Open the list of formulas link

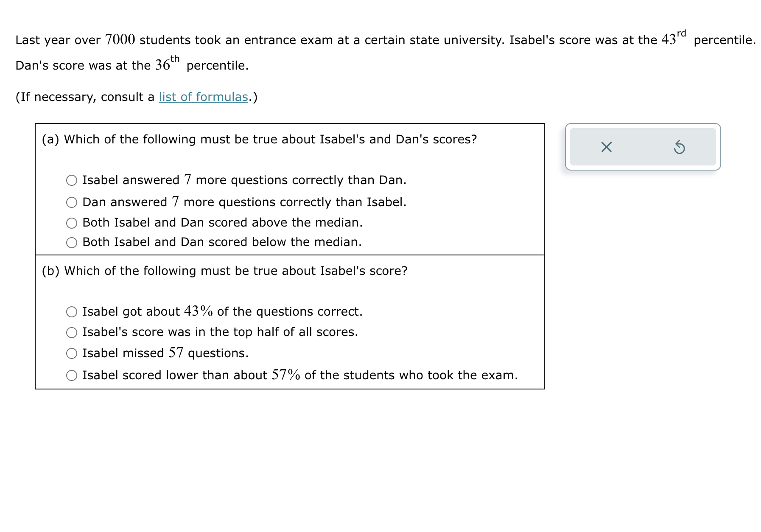click(203, 97)
